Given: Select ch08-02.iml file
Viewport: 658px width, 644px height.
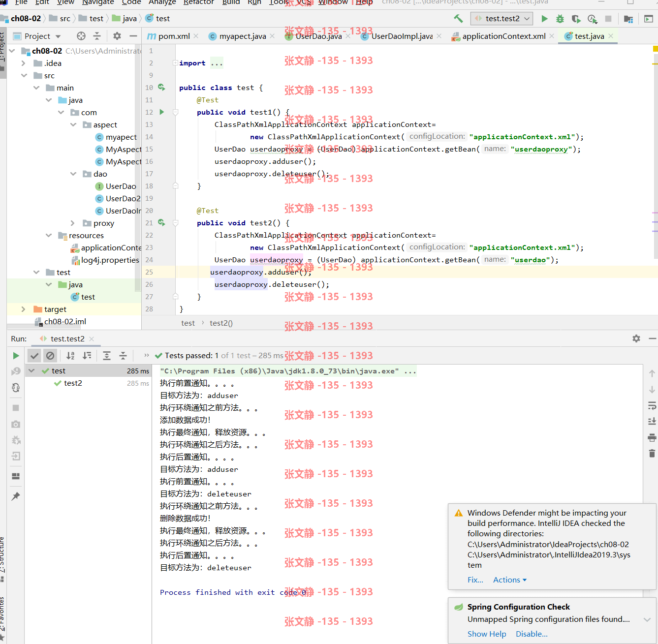Looking at the screenshot, I should (65, 321).
